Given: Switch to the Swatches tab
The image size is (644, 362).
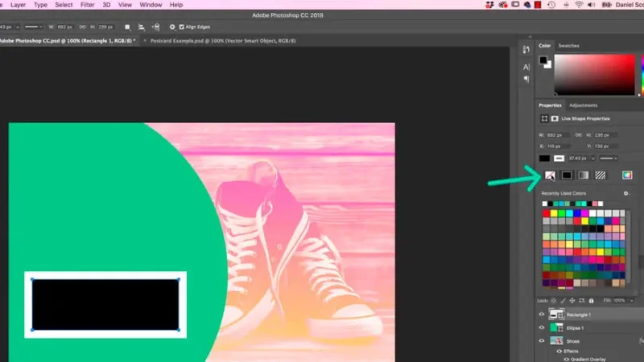Looking at the screenshot, I should 568,46.
